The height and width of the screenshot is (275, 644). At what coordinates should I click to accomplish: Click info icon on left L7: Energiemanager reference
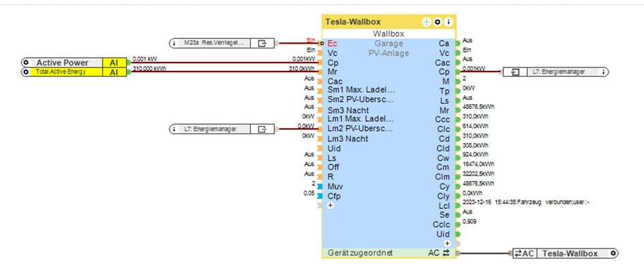(x=174, y=129)
